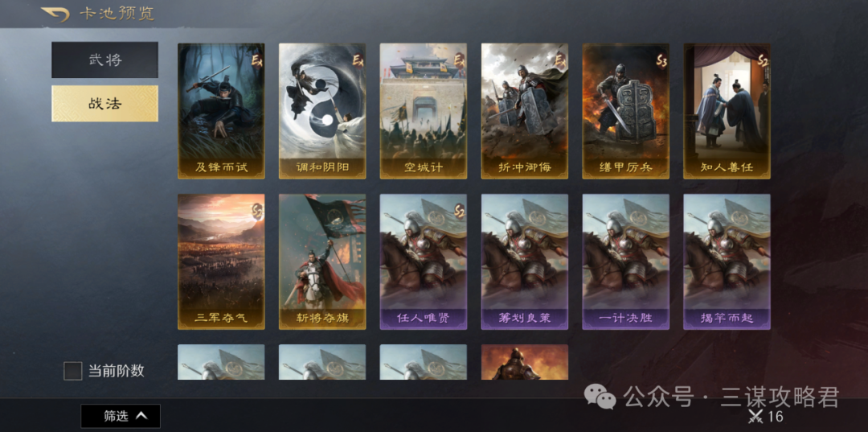View the 折冲御侮 card details
Viewport: 868px width, 432px height.
tap(525, 111)
